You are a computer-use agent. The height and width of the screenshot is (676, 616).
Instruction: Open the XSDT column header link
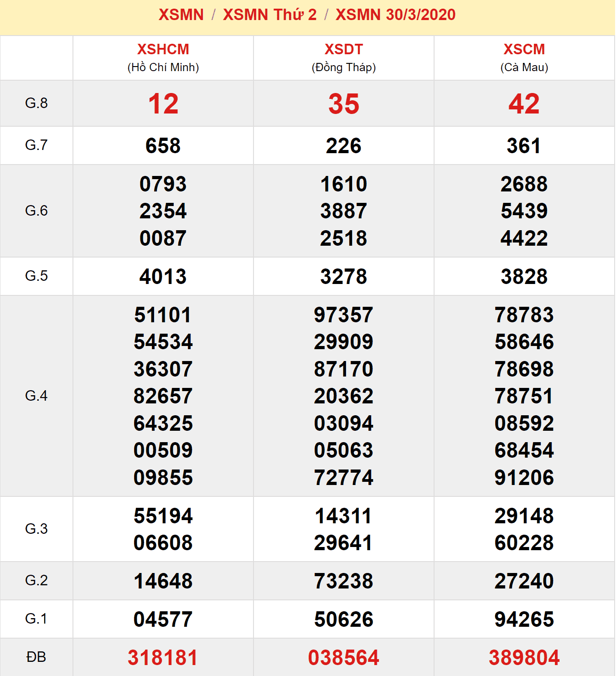pos(344,49)
